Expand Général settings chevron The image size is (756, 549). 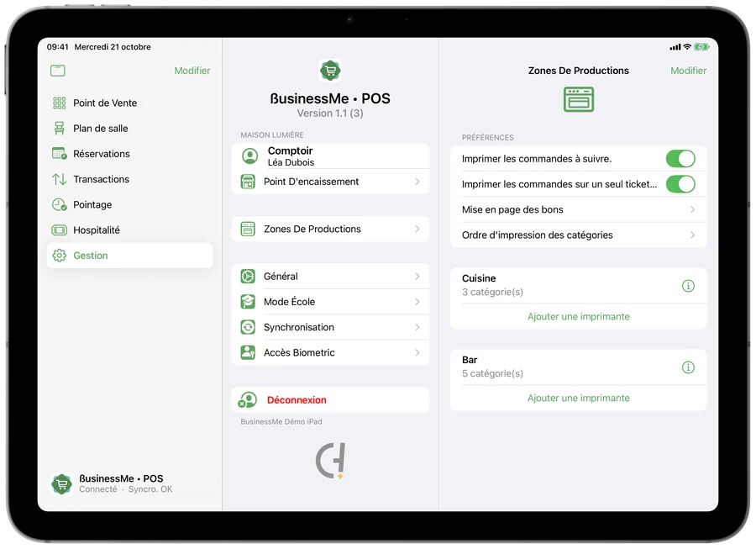(x=417, y=277)
